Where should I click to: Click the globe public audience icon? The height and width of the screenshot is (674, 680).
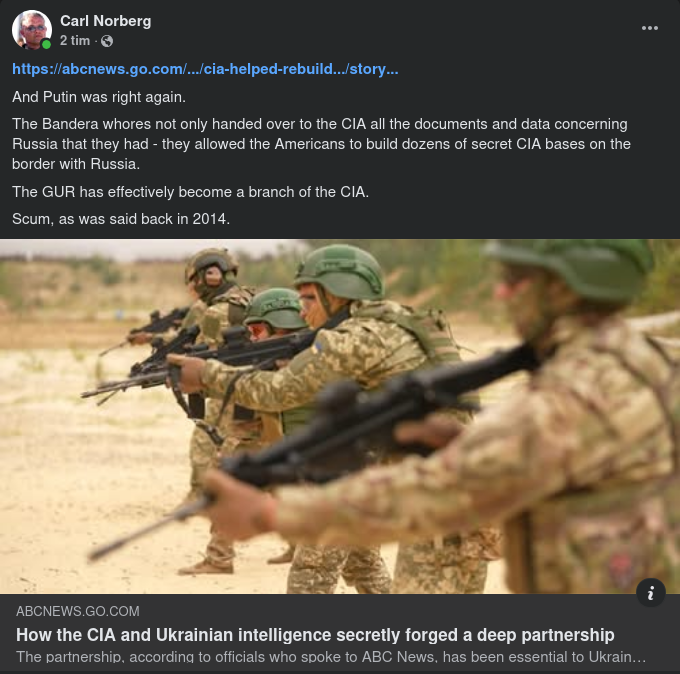pos(107,41)
